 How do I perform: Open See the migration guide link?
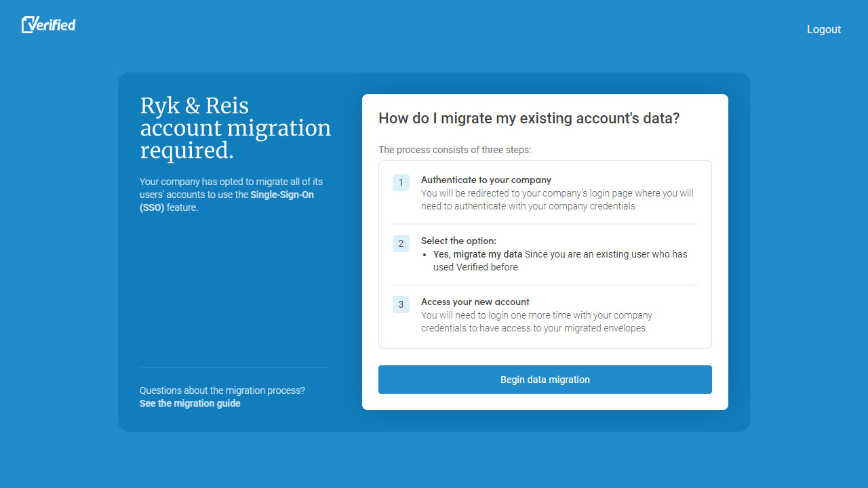coord(190,403)
